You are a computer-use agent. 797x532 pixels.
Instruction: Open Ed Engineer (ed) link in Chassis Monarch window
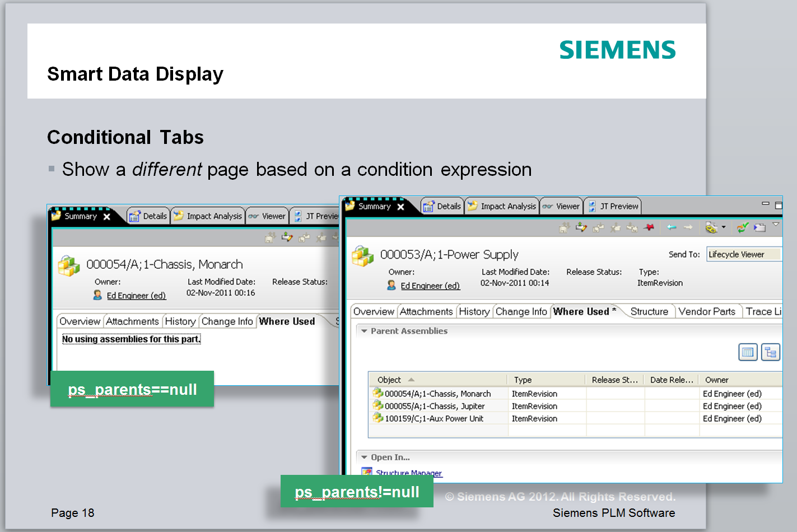136,296
